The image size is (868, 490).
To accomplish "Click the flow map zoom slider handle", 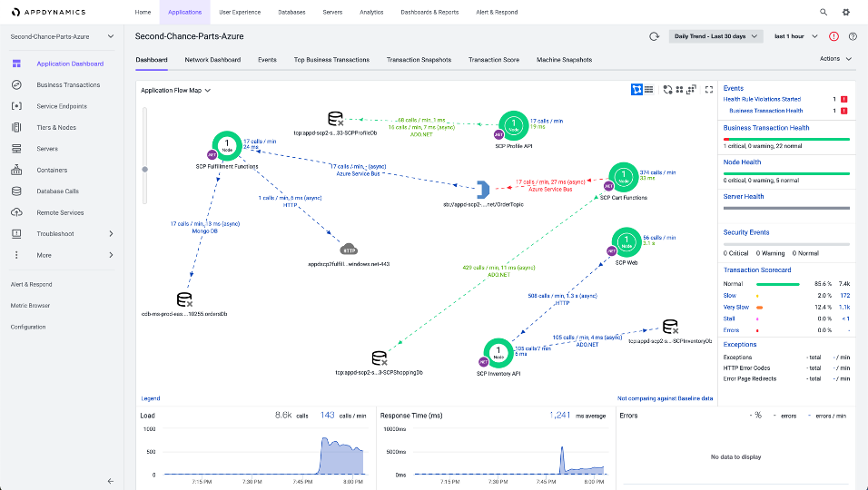I will (x=145, y=170).
